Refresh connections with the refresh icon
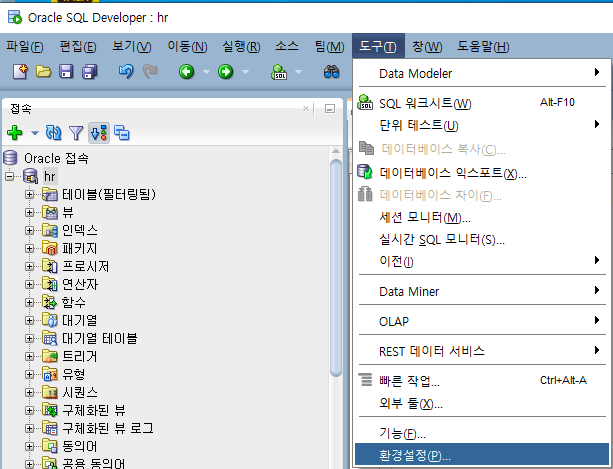Screen dimensions: 613x469 pyautogui.click(x=54, y=133)
